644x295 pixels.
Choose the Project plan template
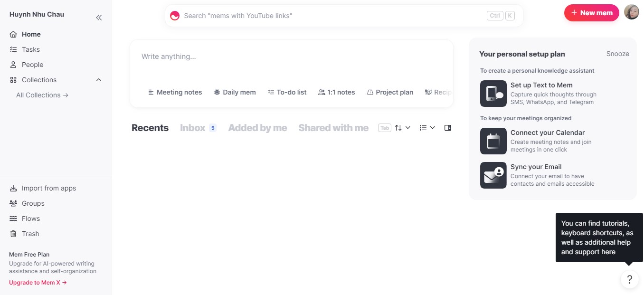390,92
